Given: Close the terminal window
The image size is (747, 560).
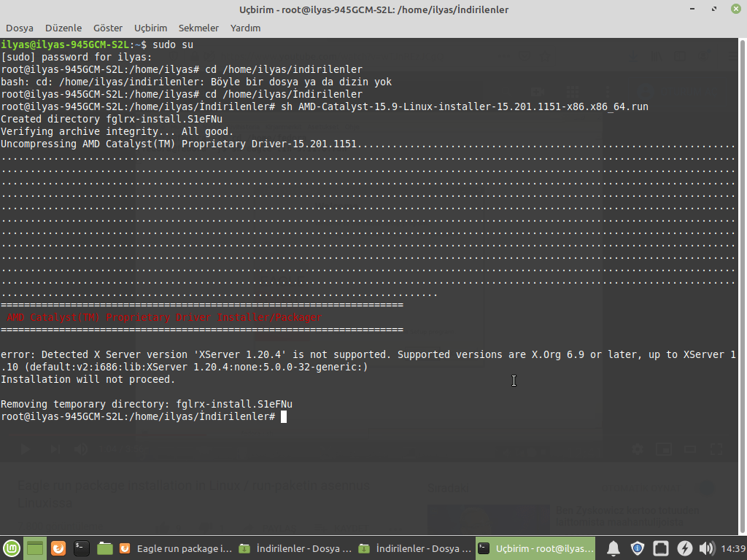Looking at the screenshot, I should 736,9.
